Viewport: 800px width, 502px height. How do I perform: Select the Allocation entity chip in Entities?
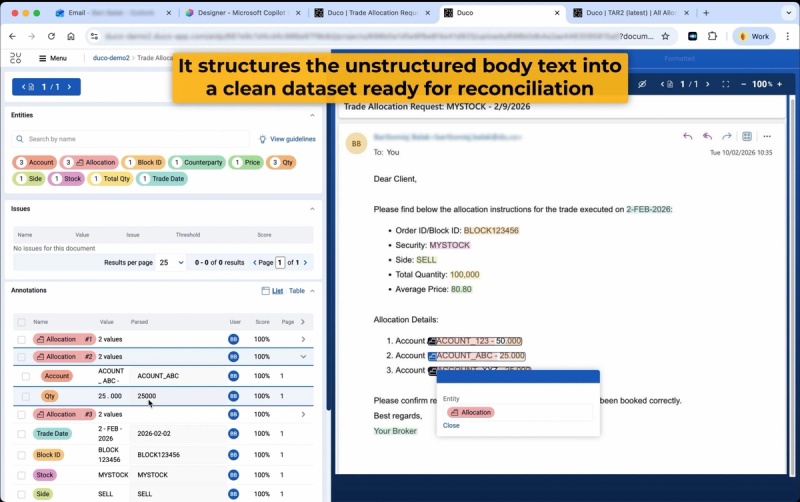pos(89,162)
